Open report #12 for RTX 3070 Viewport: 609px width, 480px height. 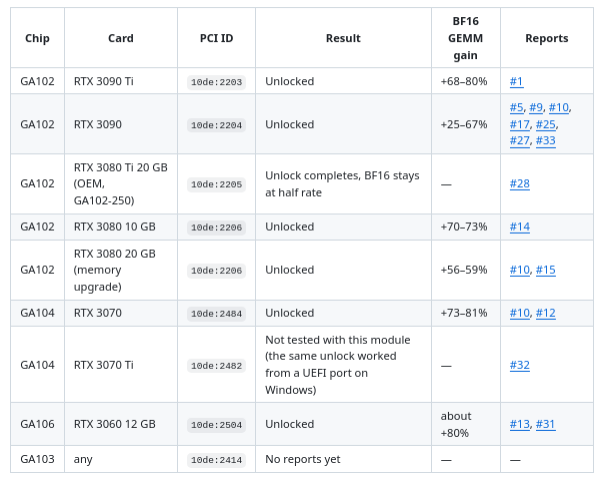point(545,313)
